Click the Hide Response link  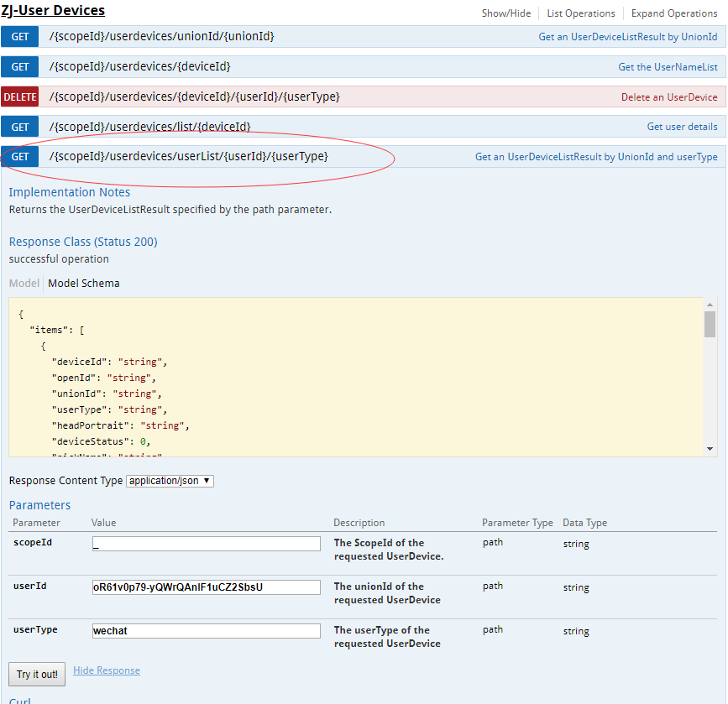[x=107, y=670]
